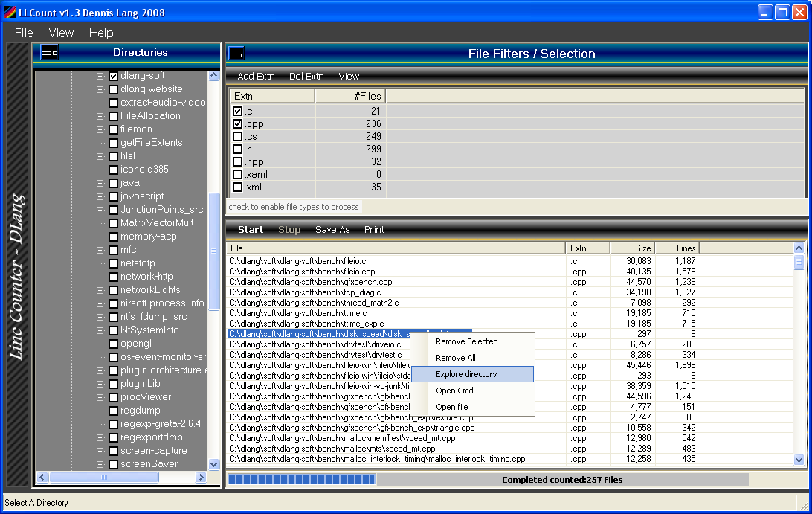Expand the hlsl tree node

(100, 156)
